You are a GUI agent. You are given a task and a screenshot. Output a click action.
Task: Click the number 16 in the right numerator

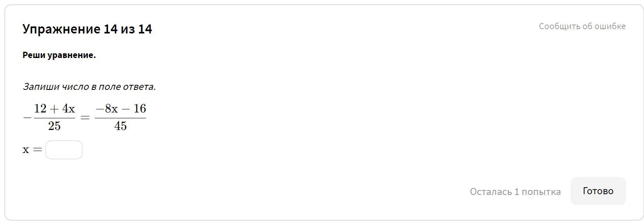[x=140, y=109]
